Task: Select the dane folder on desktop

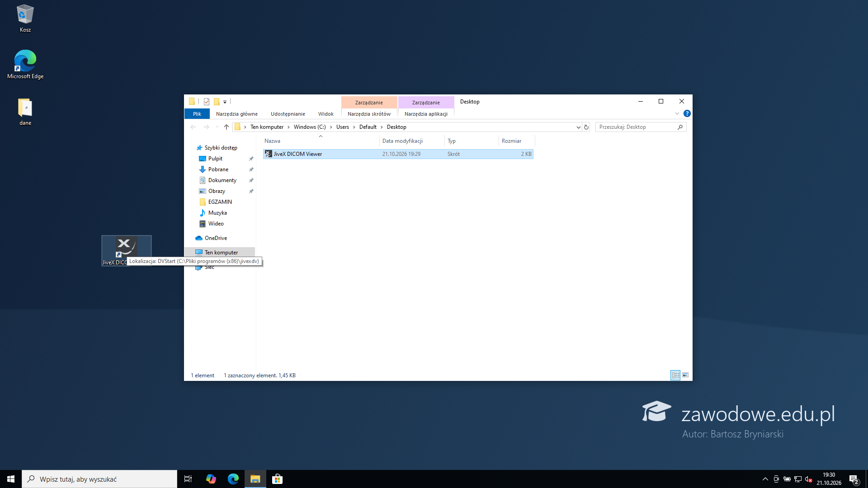Action: (x=25, y=112)
